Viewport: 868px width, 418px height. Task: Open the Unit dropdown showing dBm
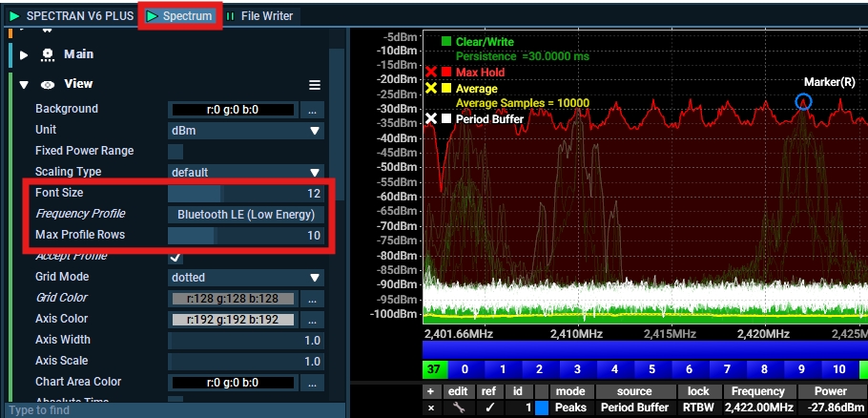(x=246, y=131)
